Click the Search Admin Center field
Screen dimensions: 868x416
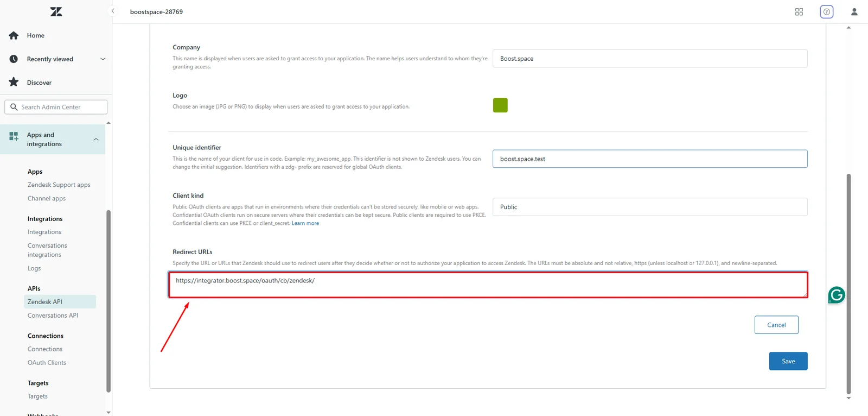pyautogui.click(x=56, y=107)
